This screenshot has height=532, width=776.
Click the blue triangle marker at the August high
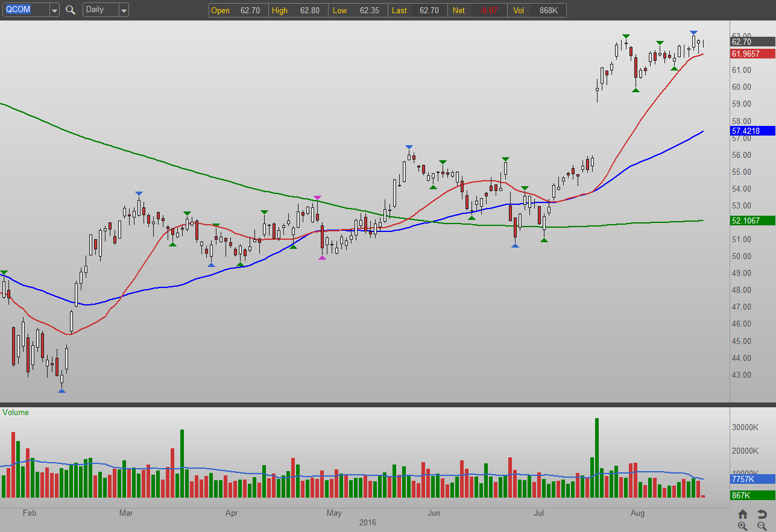tap(693, 33)
